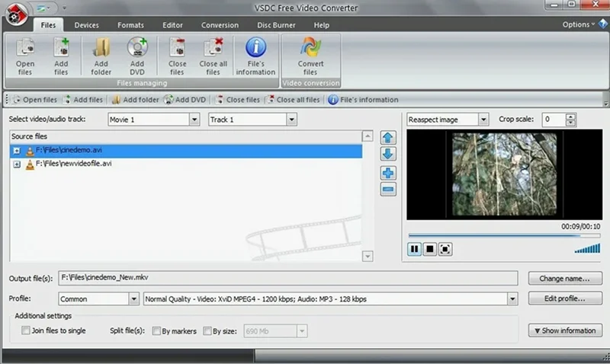Open the Reaspect image dropdown
This screenshot has height=364, width=610.
[x=483, y=120]
